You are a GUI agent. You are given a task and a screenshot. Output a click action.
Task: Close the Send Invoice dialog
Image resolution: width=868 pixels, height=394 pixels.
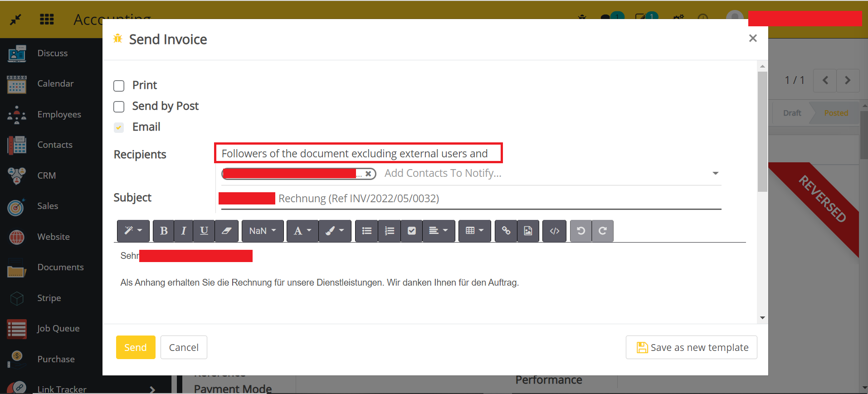(753, 39)
